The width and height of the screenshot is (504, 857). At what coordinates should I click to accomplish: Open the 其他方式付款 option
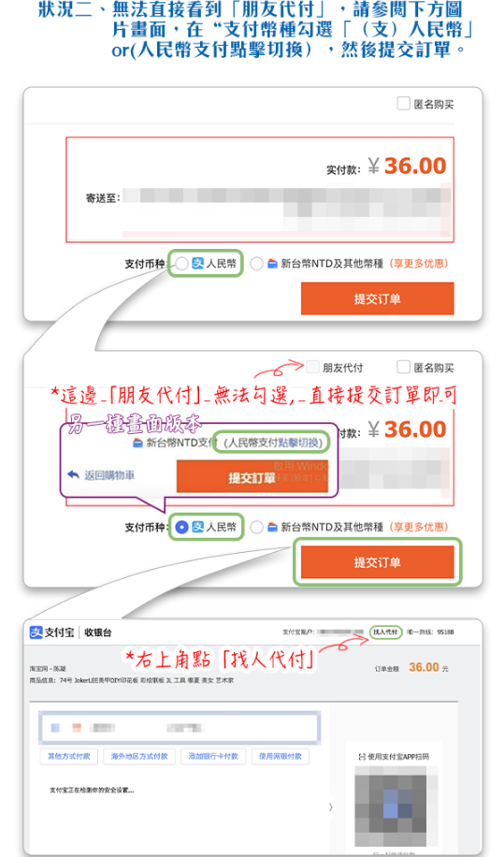(69, 757)
